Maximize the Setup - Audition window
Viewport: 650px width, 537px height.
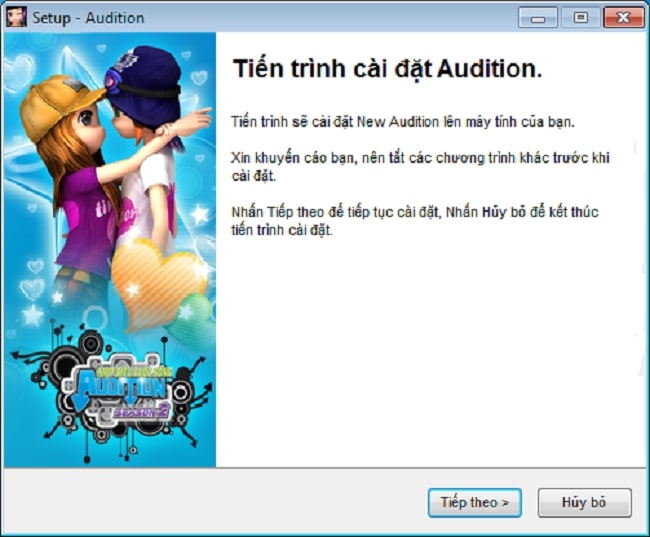coord(580,17)
